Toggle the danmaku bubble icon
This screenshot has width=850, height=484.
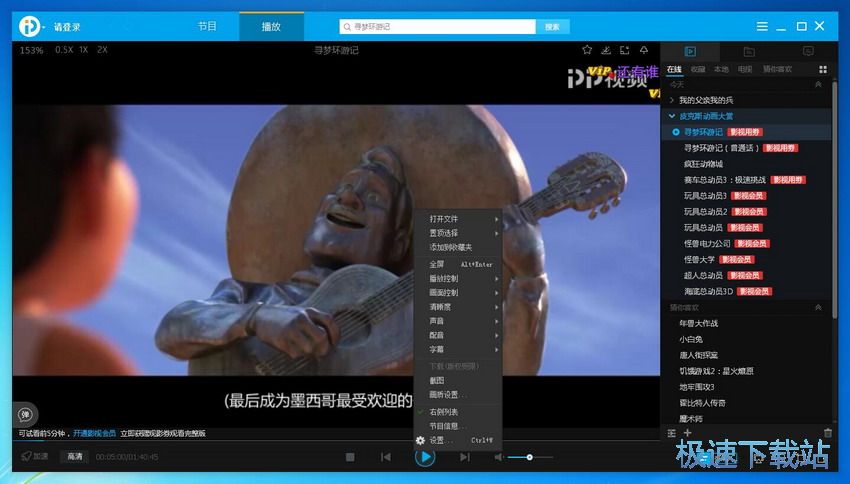coord(25,415)
